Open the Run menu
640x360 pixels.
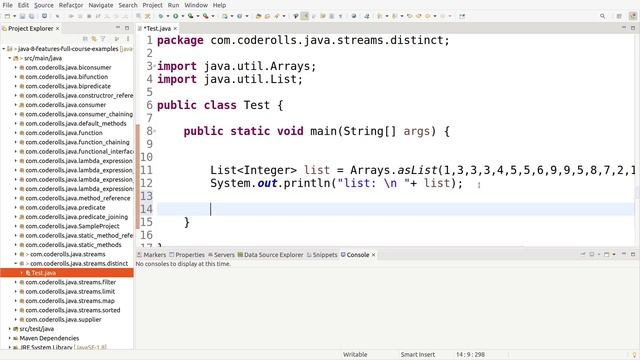click(173, 5)
